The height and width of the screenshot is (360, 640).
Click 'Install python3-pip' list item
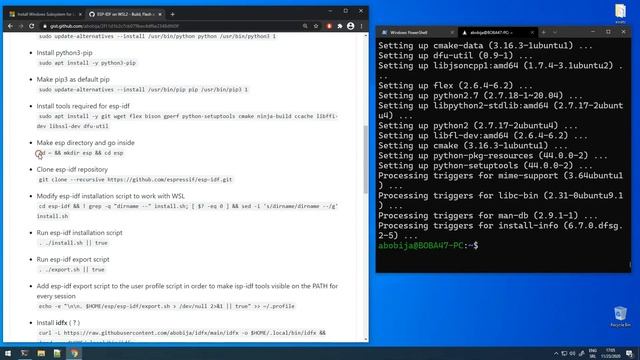pyautogui.click(x=64, y=53)
